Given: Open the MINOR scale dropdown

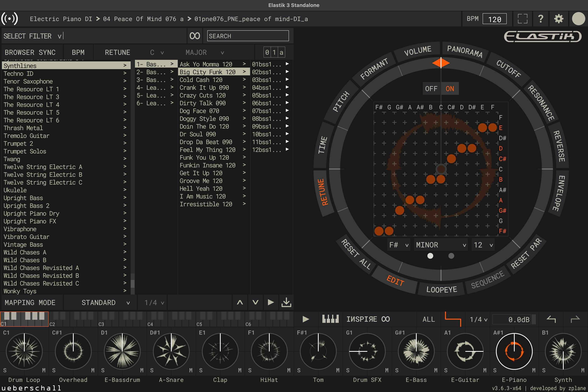Looking at the screenshot, I should point(441,245).
